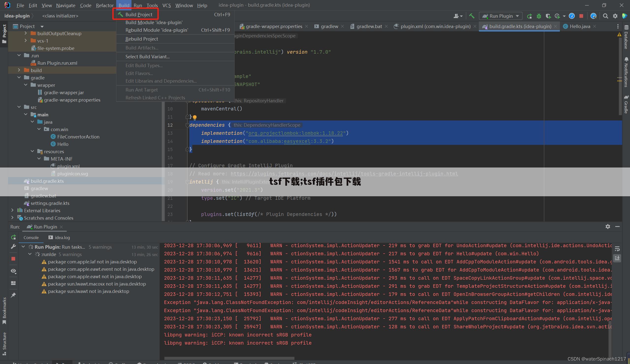Viewport: 630px width, 364px height.
Task: Click the Profile run icon with clock
Action: click(x=557, y=16)
